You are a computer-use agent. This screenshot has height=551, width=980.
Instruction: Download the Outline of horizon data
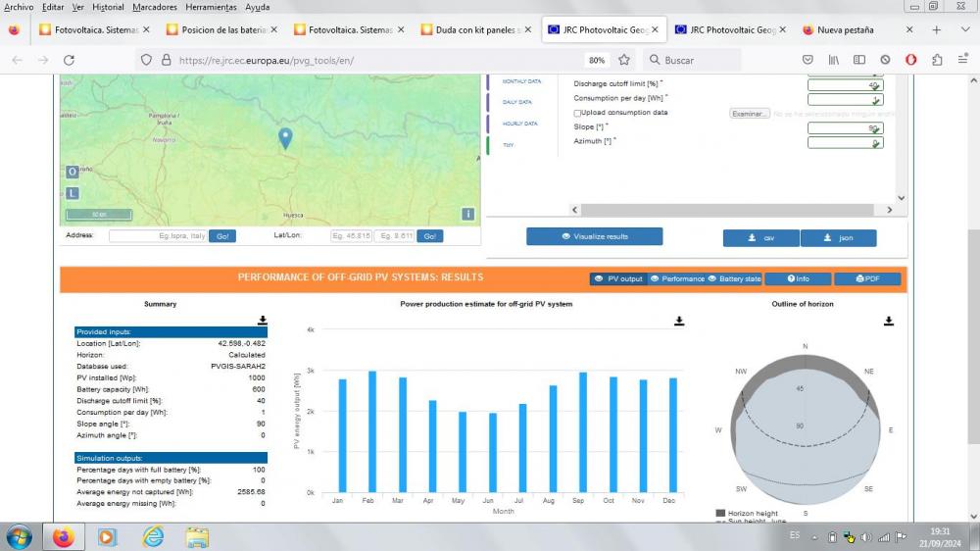pos(889,321)
